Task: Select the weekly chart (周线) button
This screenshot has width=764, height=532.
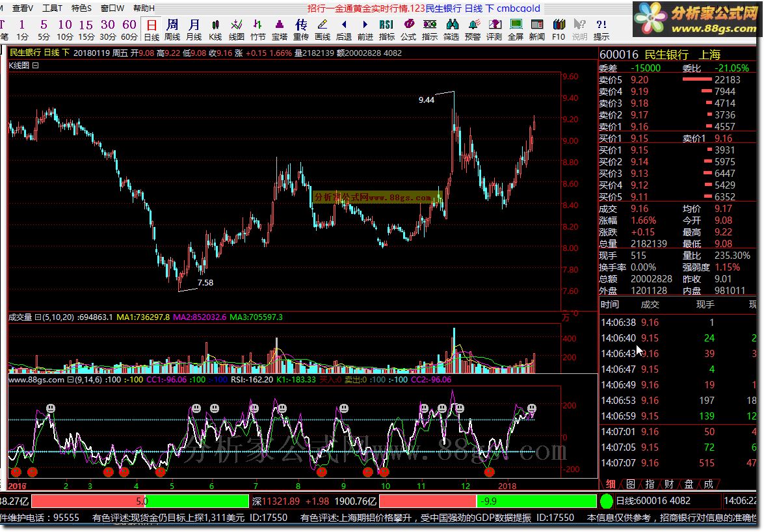Action: click(172, 29)
